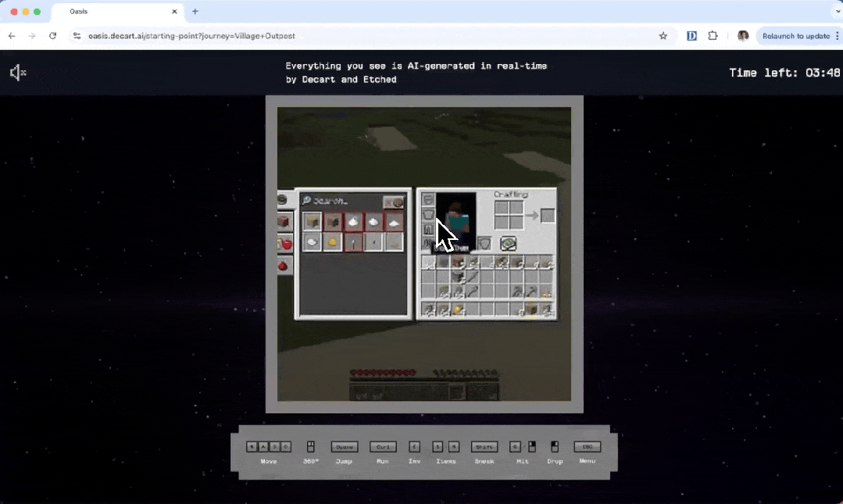Select the helmet armor slot
The width and height of the screenshot is (843, 504).
tap(427, 200)
